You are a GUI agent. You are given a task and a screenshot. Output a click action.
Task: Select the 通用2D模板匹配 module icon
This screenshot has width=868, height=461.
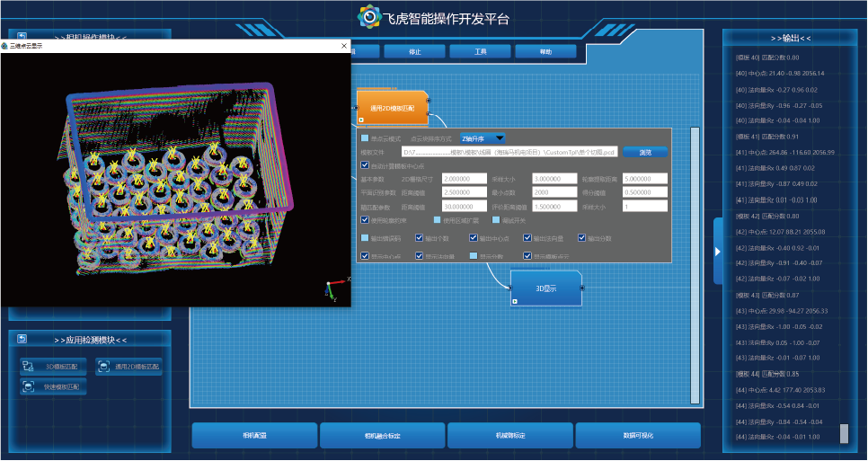coord(103,367)
